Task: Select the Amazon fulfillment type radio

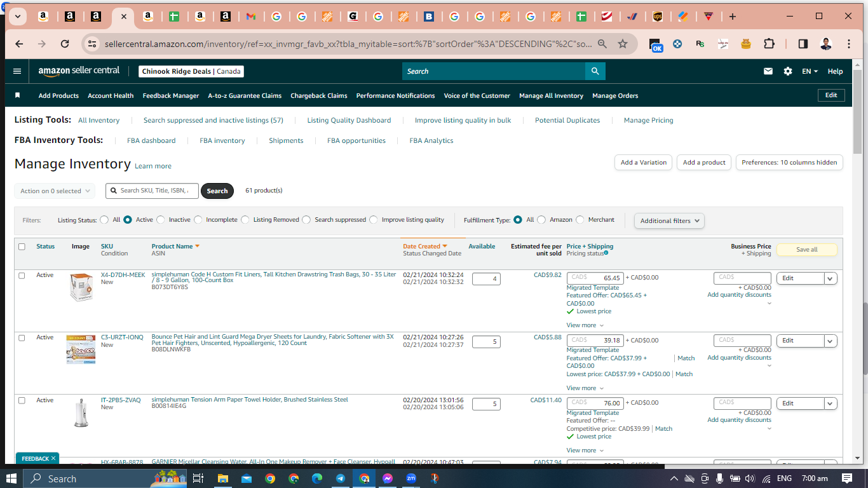Action: click(541, 220)
